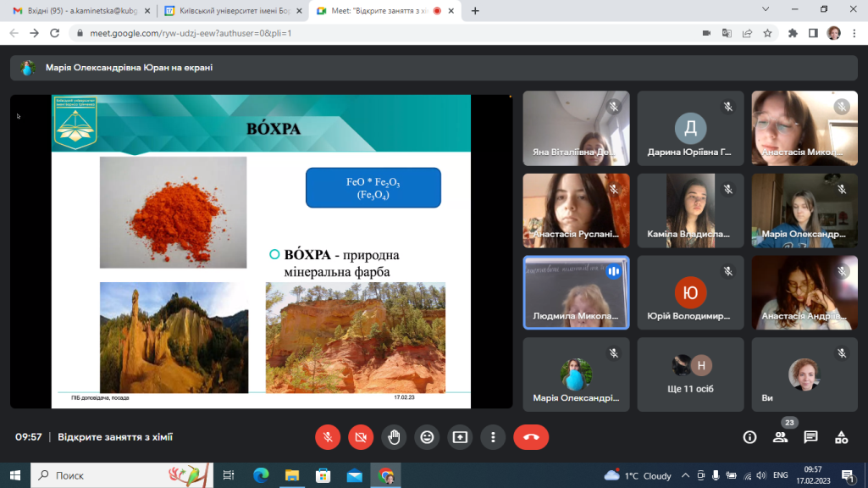Screen dimensions: 868x488
Task: Click the presented ВОХРА slide
Action: (x=262, y=252)
